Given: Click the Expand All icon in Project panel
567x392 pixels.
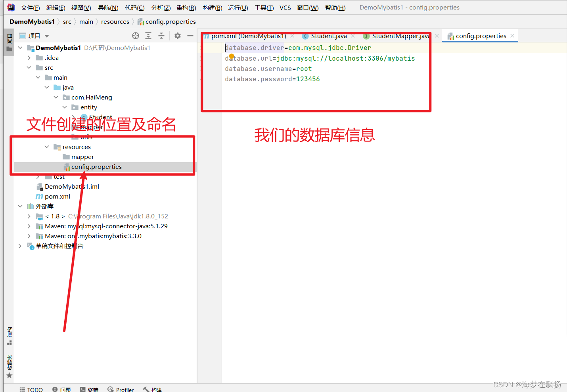Looking at the screenshot, I should (148, 36).
